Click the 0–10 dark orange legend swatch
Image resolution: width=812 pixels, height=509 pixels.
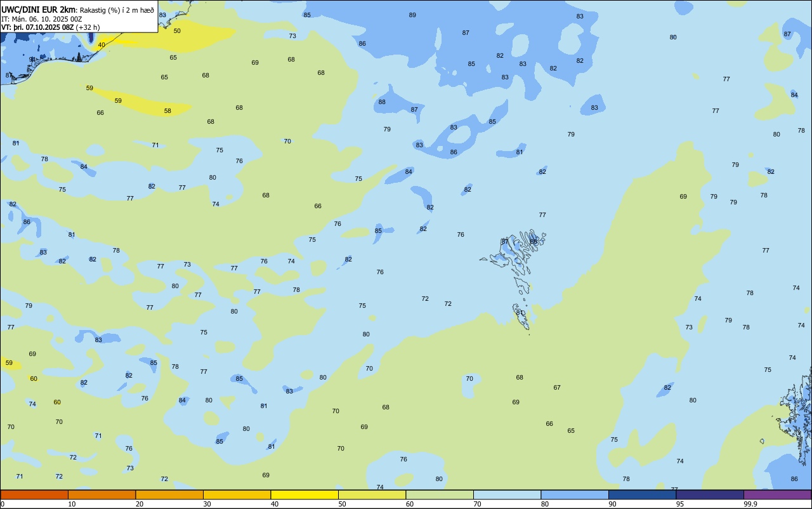[34, 494]
